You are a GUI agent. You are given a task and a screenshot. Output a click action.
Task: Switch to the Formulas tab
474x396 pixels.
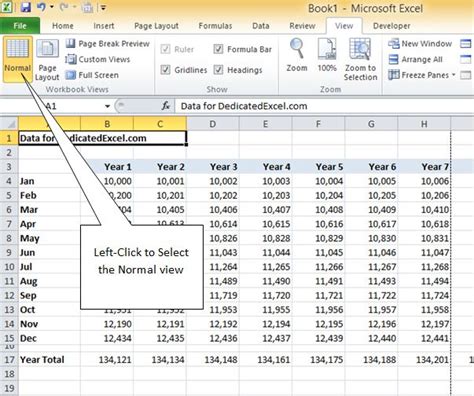(215, 26)
